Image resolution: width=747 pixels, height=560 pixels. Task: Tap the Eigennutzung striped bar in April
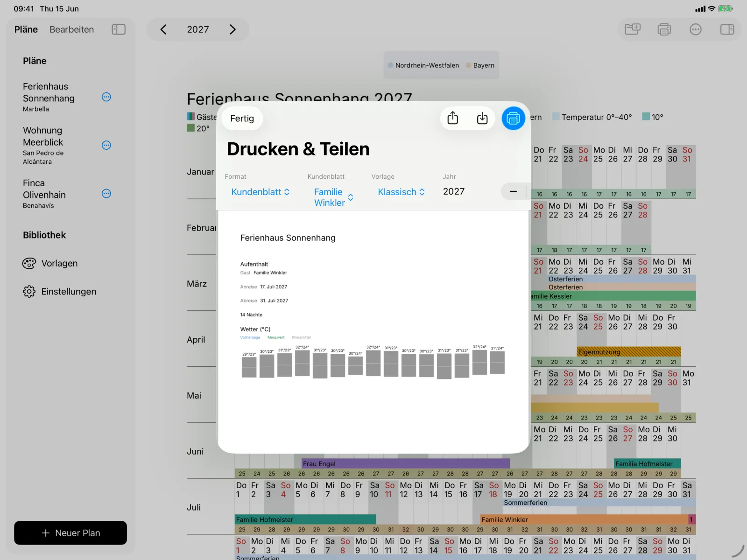629,352
